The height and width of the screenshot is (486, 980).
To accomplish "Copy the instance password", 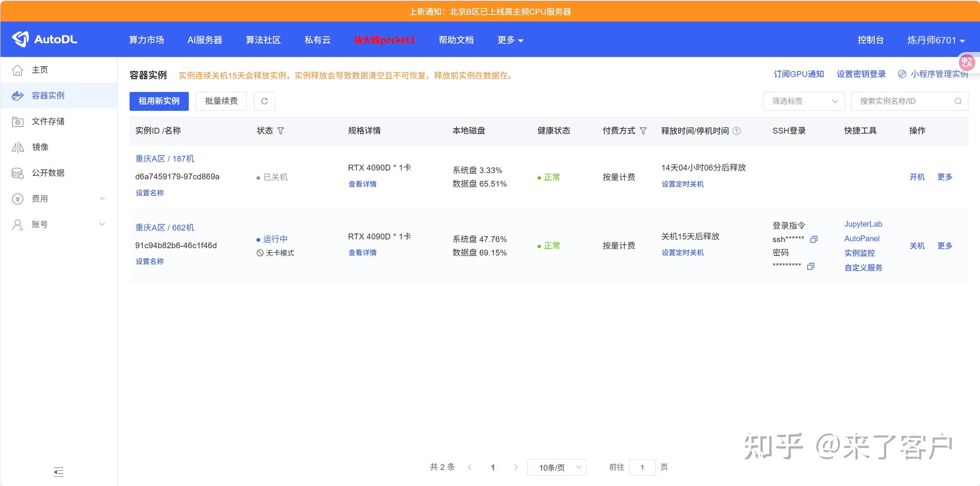I will pyautogui.click(x=810, y=267).
